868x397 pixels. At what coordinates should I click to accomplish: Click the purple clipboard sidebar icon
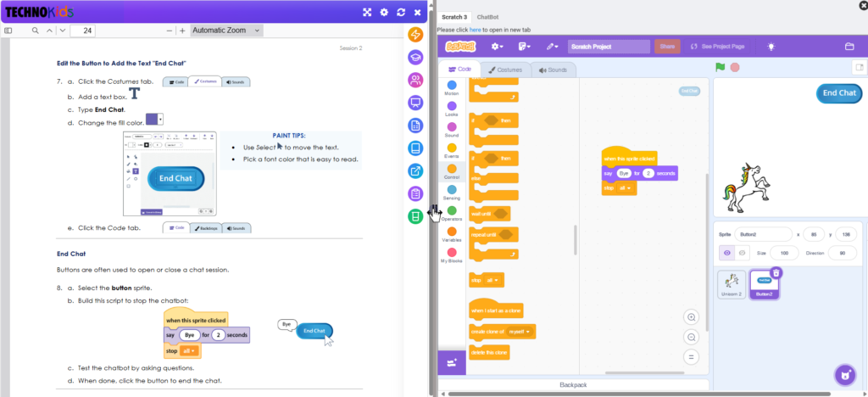pos(415,193)
